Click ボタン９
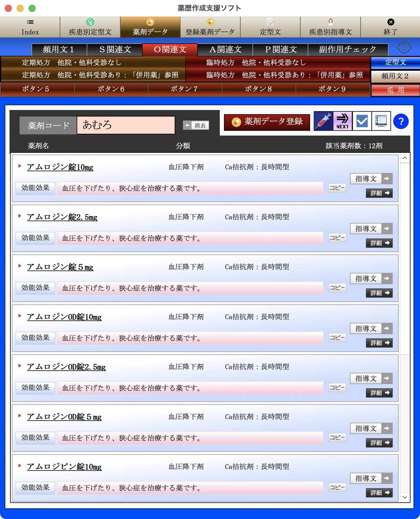 (333, 89)
